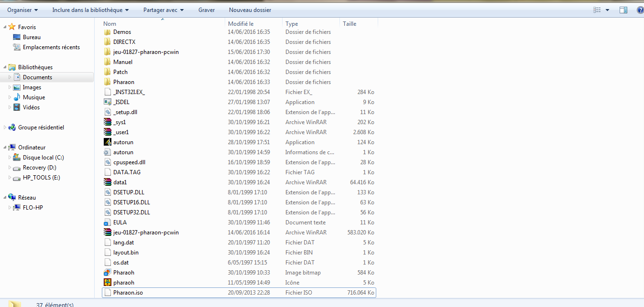644x307 pixels.
Task: Toggle the preview pane button
Action: click(x=623, y=10)
